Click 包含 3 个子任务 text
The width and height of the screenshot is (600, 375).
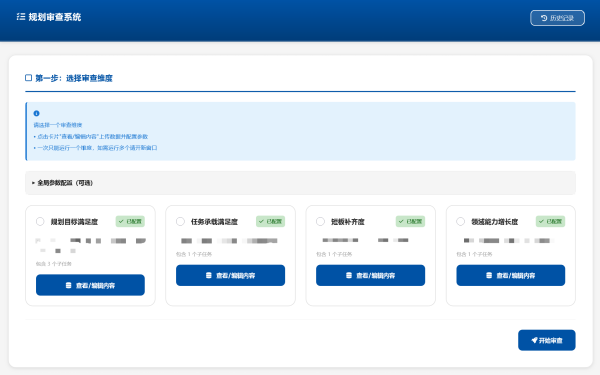[x=54, y=264]
